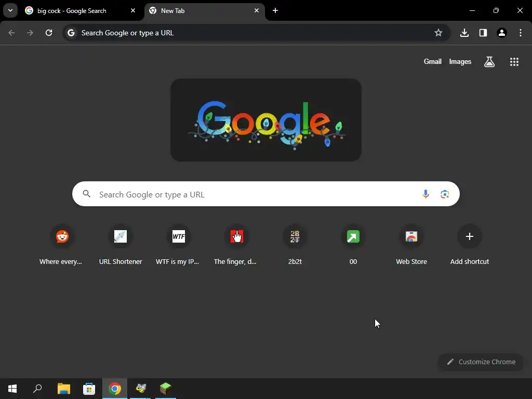The width and height of the screenshot is (532, 399).
Task: Close the Google Search tab
Action: coord(133,10)
